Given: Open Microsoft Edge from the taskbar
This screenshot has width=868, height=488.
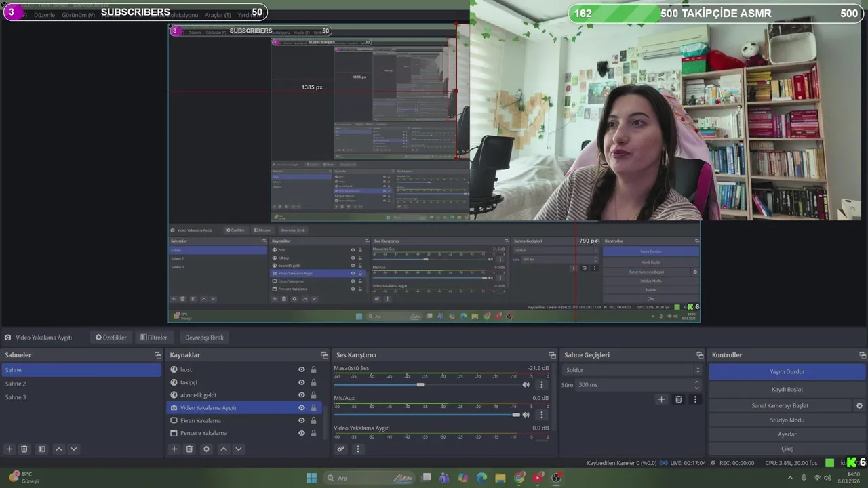Looking at the screenshot, I should pyautogui.click(x=481, y=478).
